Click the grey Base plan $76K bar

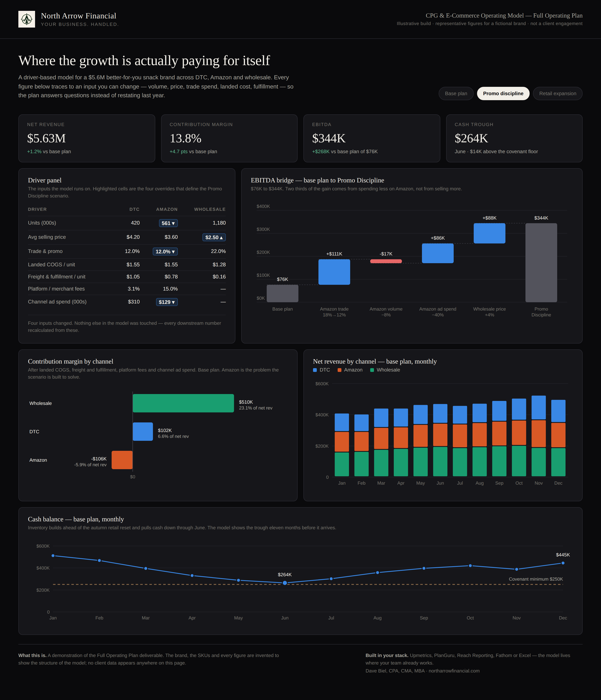coord(282,294)
